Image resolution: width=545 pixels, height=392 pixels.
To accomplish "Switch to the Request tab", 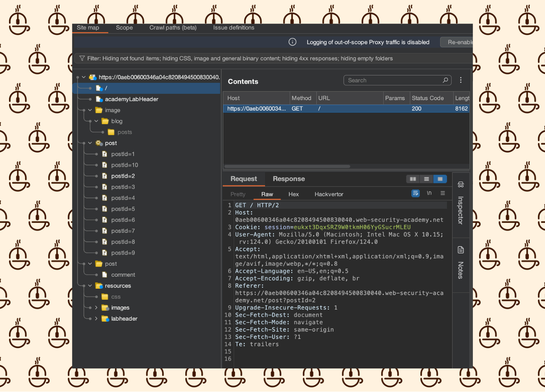I will pyautogui.click(x=244, y=179).
